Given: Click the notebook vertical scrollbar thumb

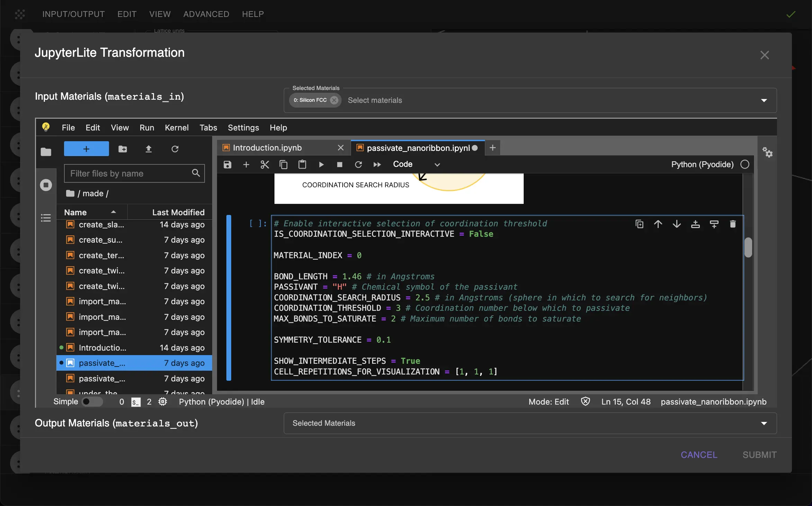Looking at the screenshot, I should [x=748, y=247].
